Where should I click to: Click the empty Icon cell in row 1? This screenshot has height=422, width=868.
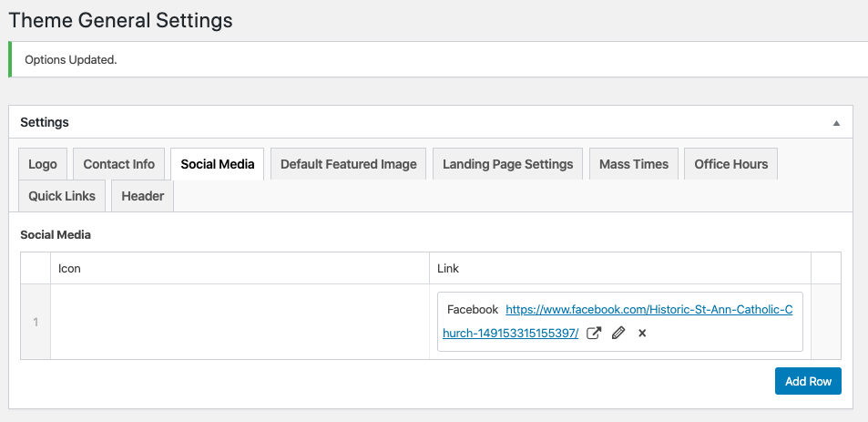pos(240,322)
